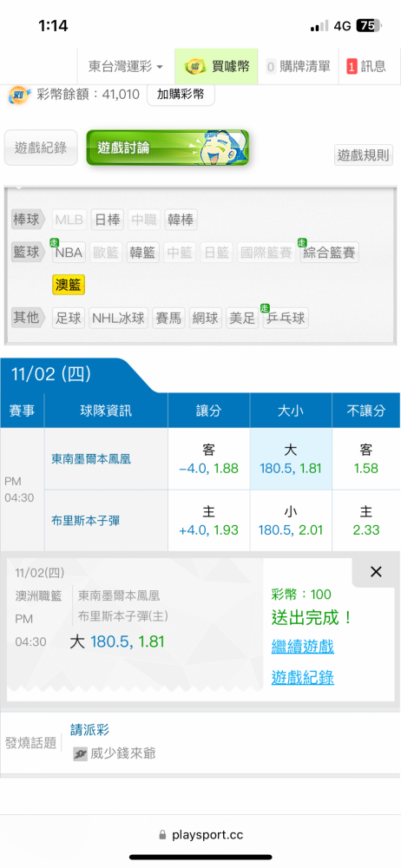Screen dimensions: 401x868
Task: Switch to the 澳籃 league tab
Action: pos(68,286)
